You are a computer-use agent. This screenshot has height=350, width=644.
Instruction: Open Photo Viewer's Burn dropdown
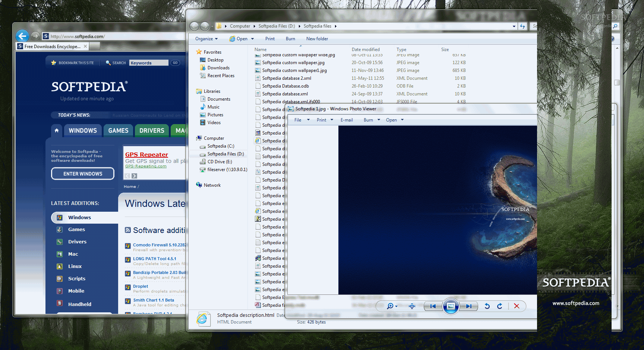coord(372,120)
